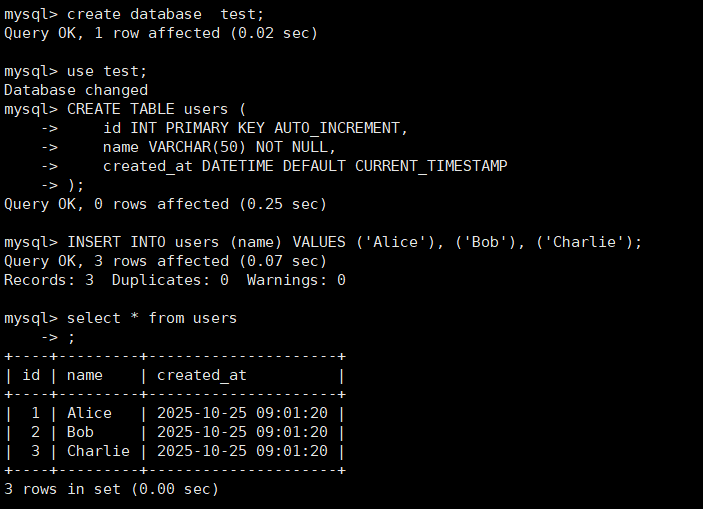The image size is (703, 509).
Task: Click the 'name' column header in results
Action: 85,375
